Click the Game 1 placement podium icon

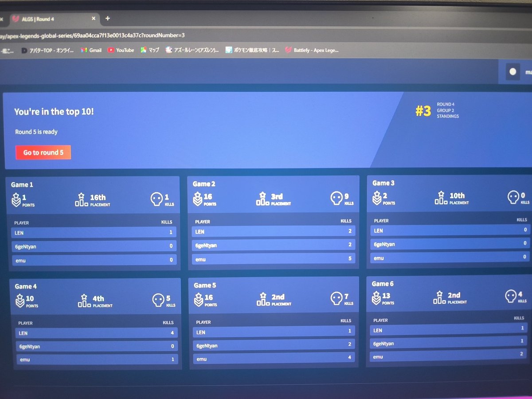tap(82, 199)
